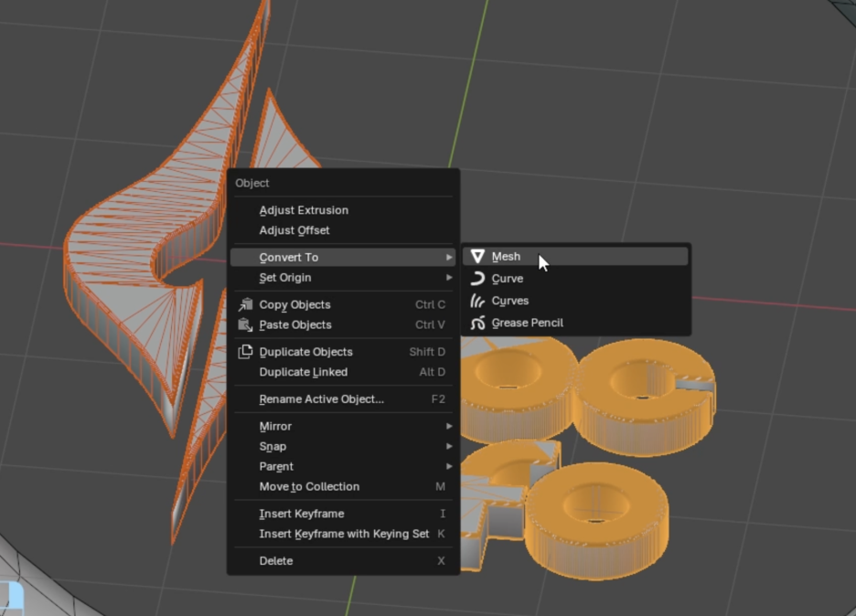Click the F2 shortcut label
The height and width of the screenshot is (616, 856).
(438, 398)
